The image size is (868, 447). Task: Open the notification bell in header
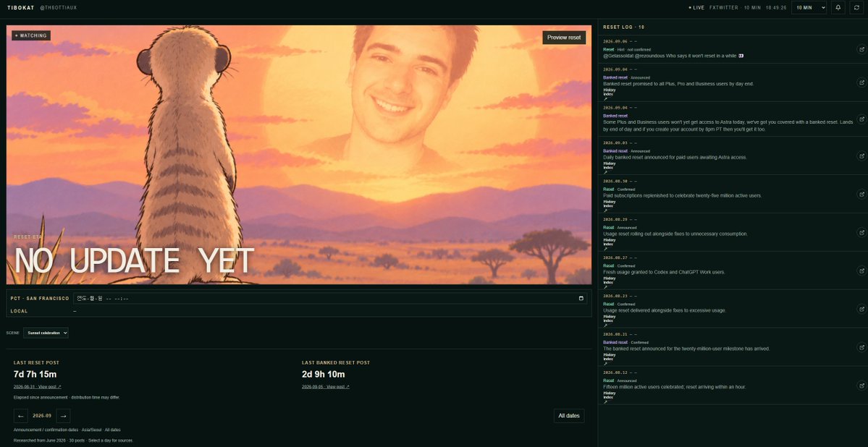click(838, 7)
